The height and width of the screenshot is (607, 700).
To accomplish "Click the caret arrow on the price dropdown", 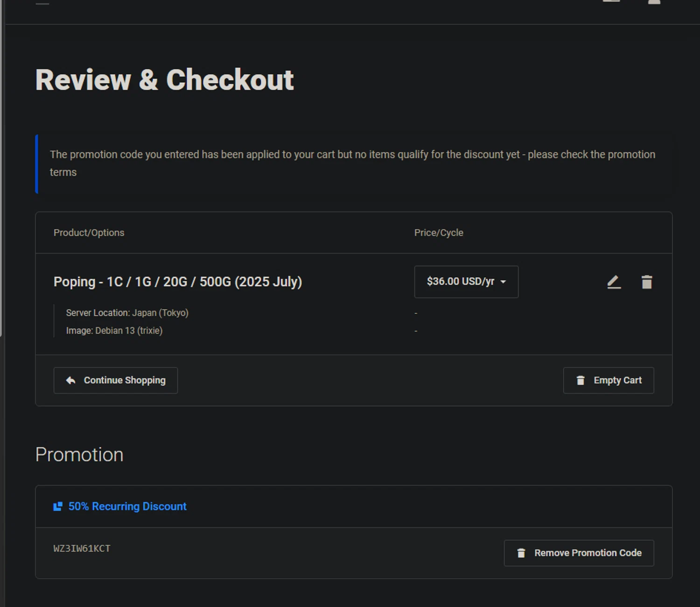I will [503, 282].
